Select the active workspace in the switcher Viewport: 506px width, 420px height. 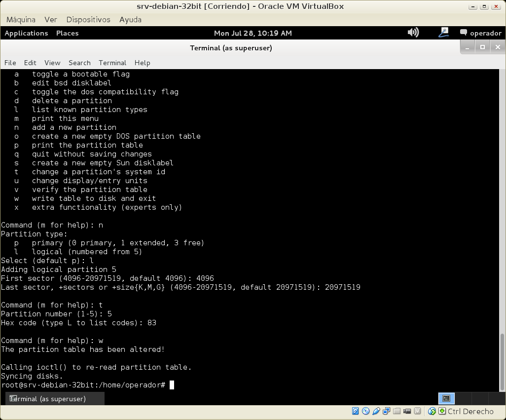tap(446, 398)
